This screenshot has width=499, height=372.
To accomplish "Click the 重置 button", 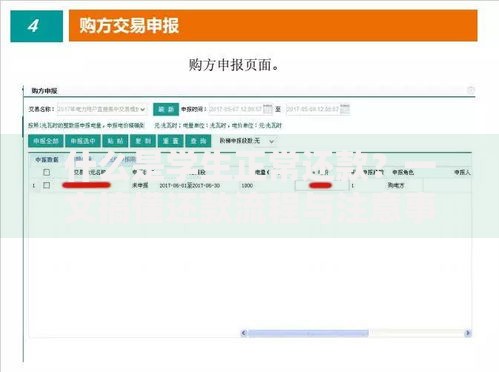I will pyautogui.click(x=171, y=141).
